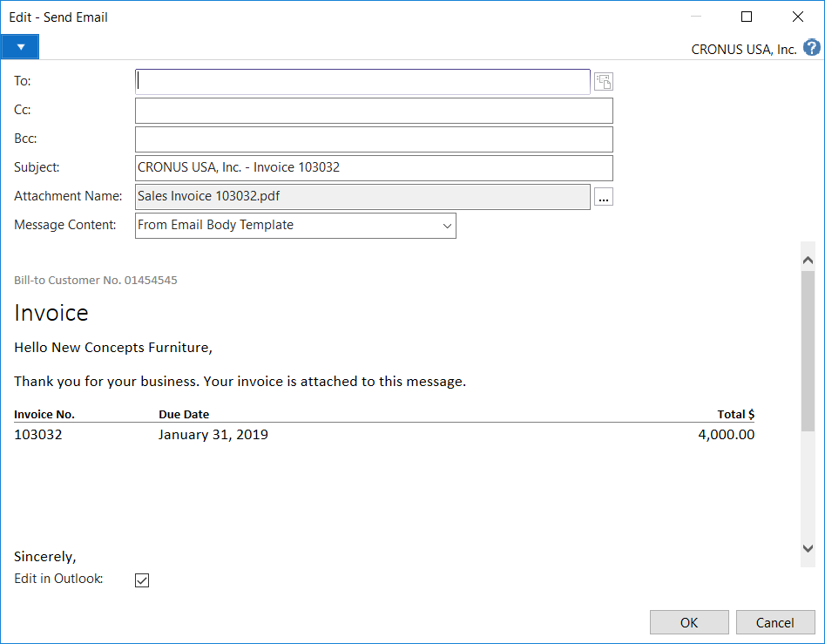Click the Invoice heading in email body

[x=51, y=313]
